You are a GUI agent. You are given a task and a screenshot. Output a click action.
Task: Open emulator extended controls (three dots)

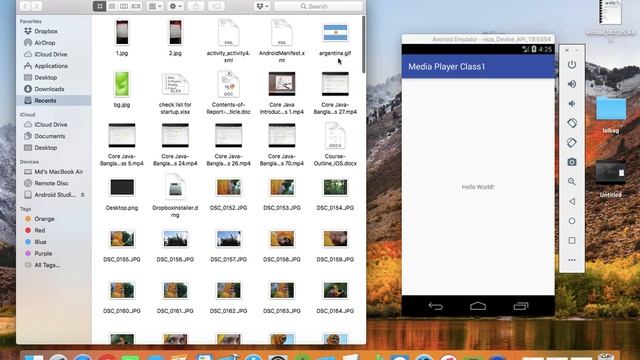coord(572,260)
